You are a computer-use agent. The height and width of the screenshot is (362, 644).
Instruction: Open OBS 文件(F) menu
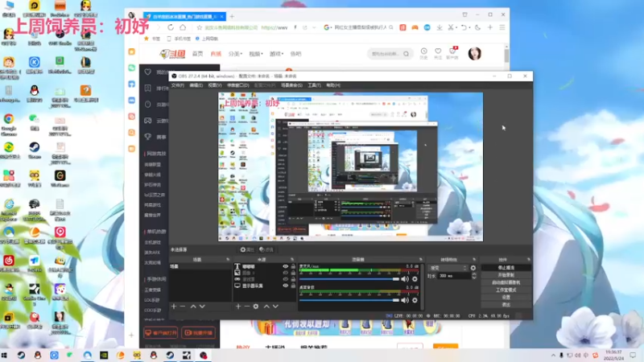click(x=178, y=85)
